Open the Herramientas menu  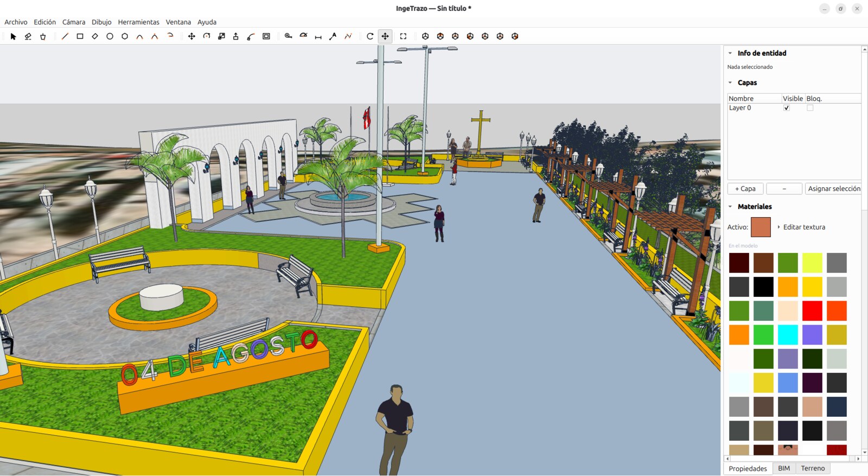[x=139, y=22]
